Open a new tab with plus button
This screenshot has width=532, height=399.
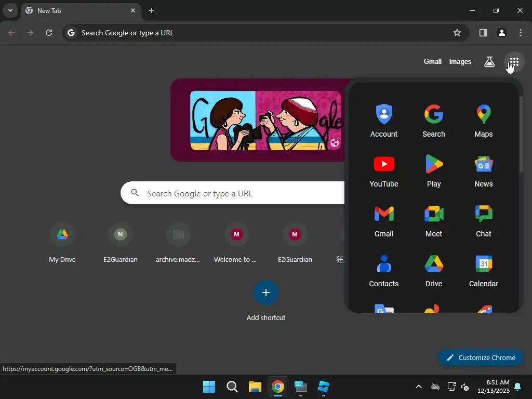click(x=151, y=10)
